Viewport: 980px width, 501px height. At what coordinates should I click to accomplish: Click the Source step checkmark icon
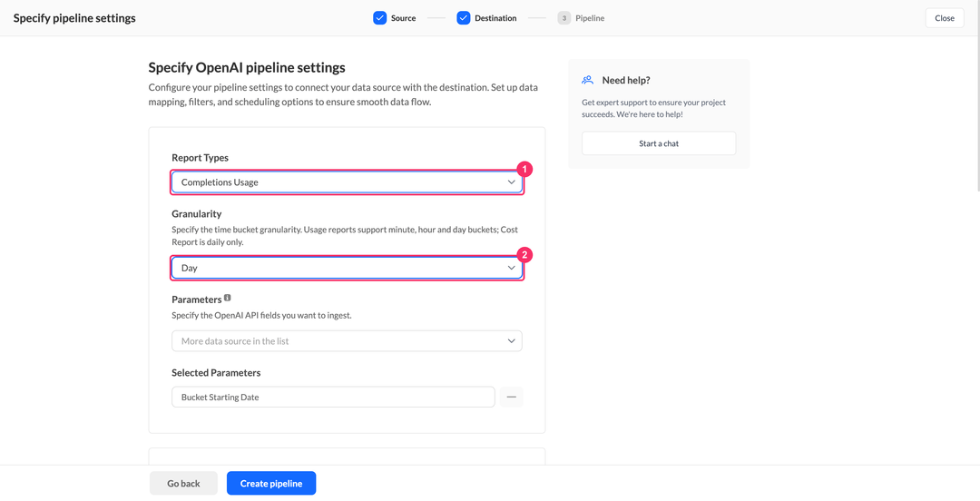(x=380, y=18)
